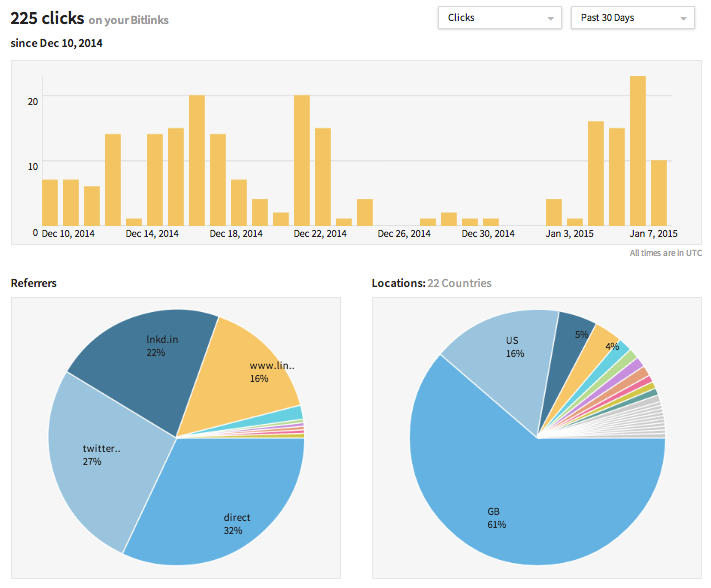This screenshot has height=588, width=711.
Task: Click the 'Dec 30, 2014' axis label
Action: click(x=488, y=233)
